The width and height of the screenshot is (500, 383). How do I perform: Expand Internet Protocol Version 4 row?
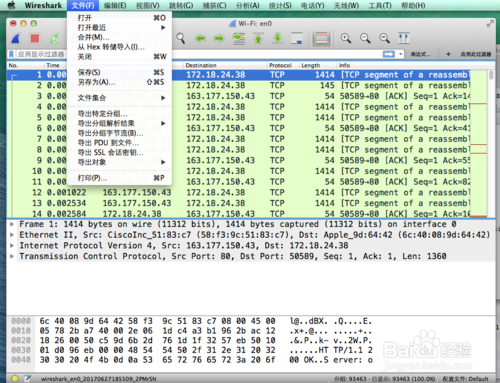coord(12,245)
